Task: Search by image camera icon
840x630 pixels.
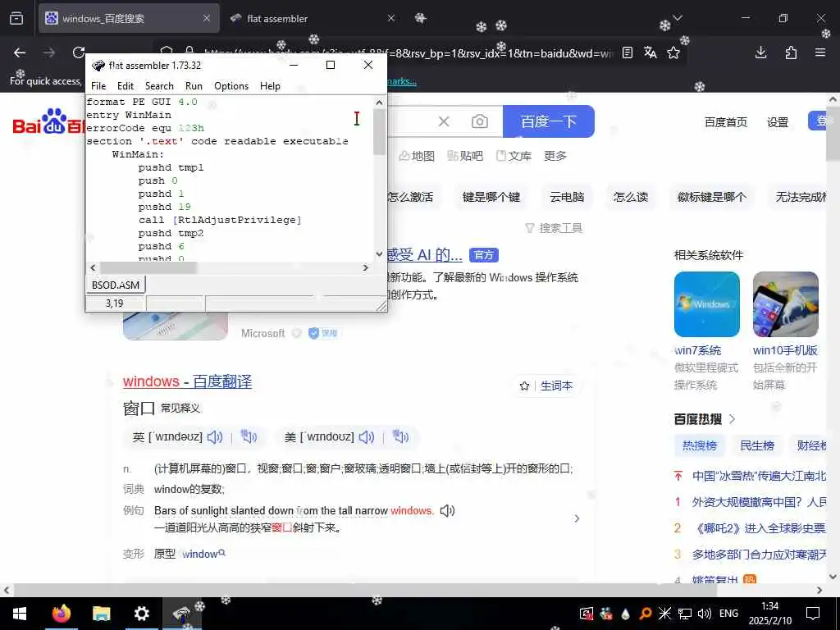Action: [x=479, y=121]
